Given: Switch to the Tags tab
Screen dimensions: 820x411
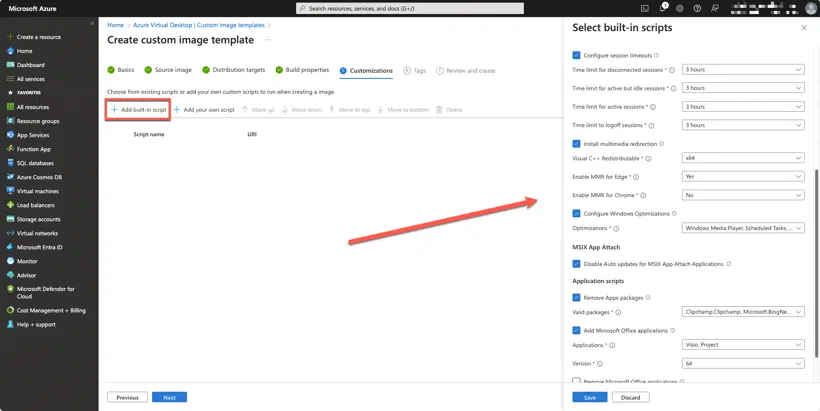Looking at the screenshot, I should pyautogui.click(x=415, y=71).
